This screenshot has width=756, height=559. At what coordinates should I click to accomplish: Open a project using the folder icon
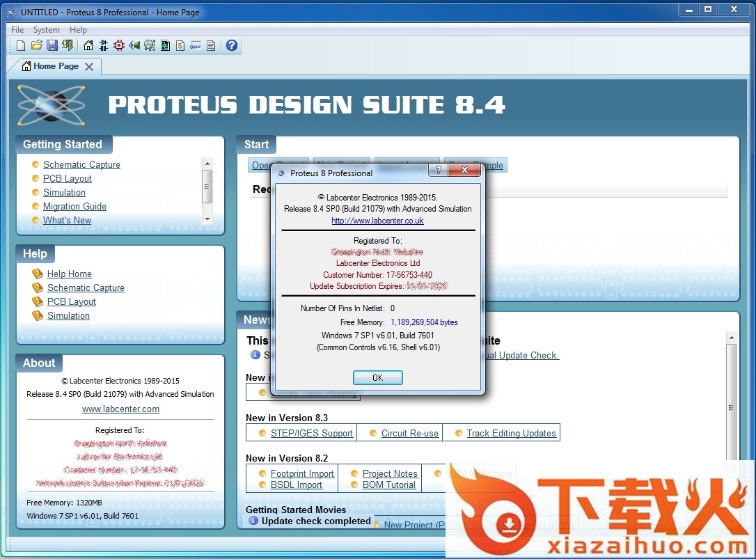coord(36,46)
